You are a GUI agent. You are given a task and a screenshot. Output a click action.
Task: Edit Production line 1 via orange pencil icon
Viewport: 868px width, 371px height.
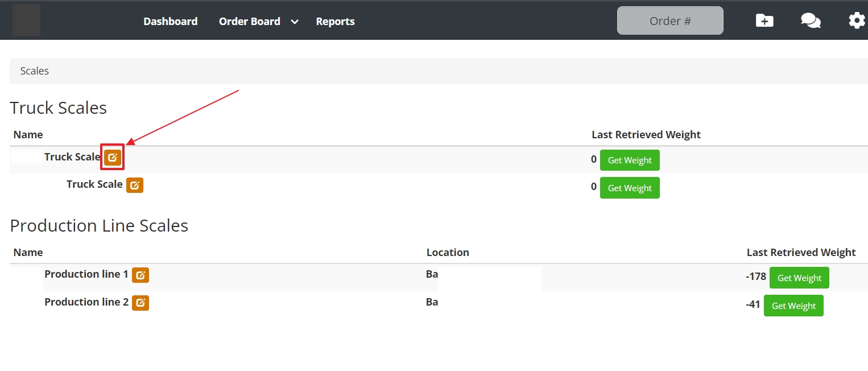pos(140,275)
